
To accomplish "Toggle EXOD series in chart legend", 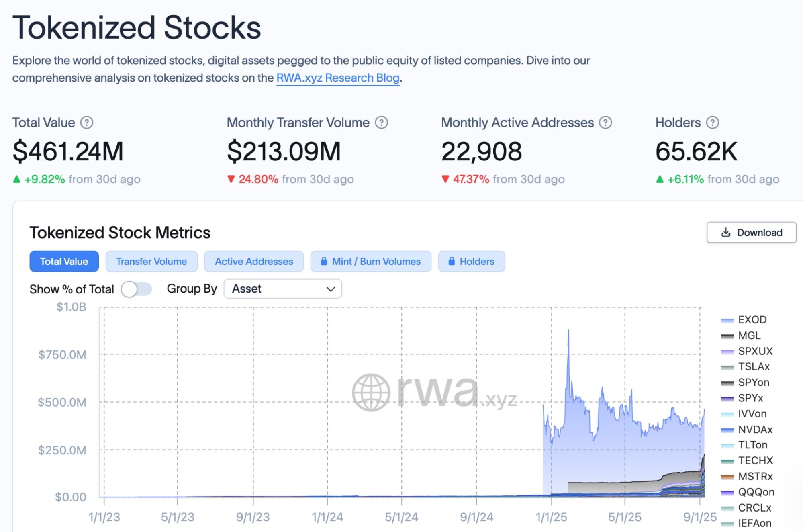I will pyautogui.click(x=752, y=320).
